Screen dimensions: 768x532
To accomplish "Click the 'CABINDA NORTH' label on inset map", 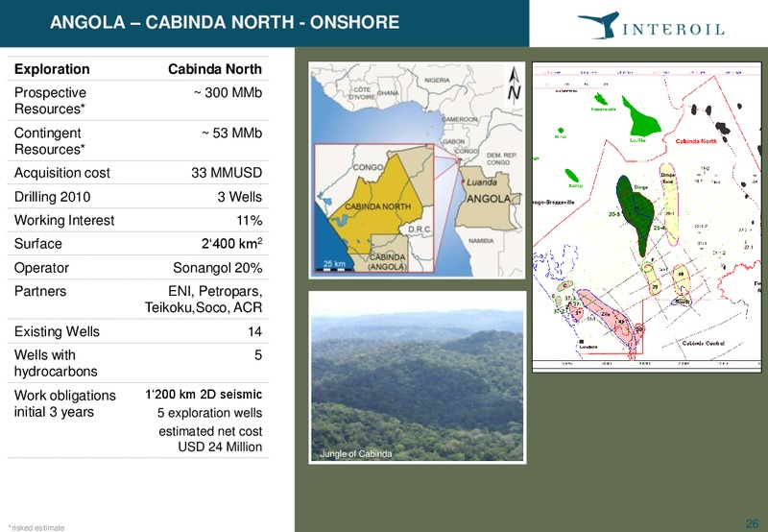I will point(377,206).
